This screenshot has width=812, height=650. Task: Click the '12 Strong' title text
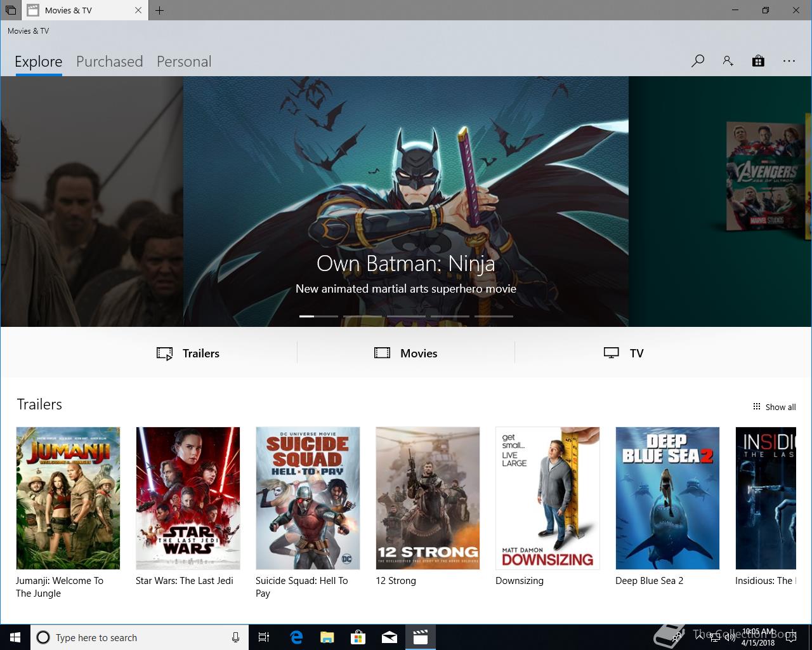click(x=396, y=581)
